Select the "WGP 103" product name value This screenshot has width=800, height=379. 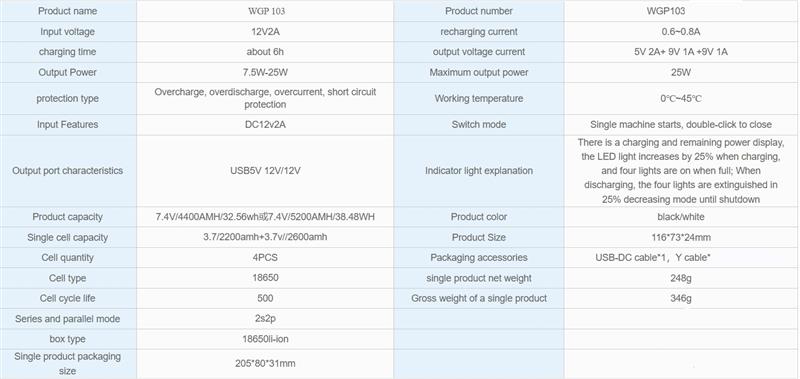point(265,11)
